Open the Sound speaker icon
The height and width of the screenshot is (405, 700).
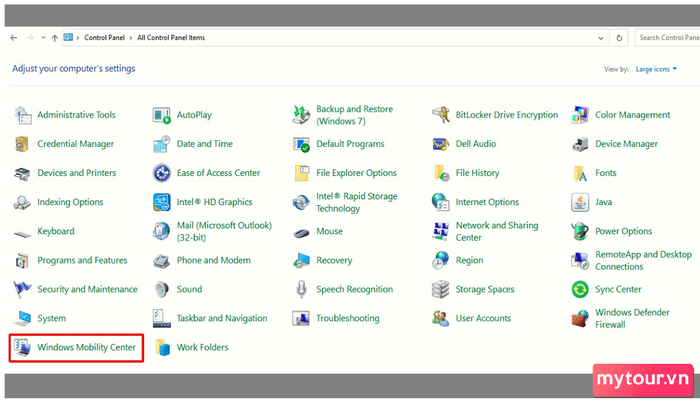[162, 289]
